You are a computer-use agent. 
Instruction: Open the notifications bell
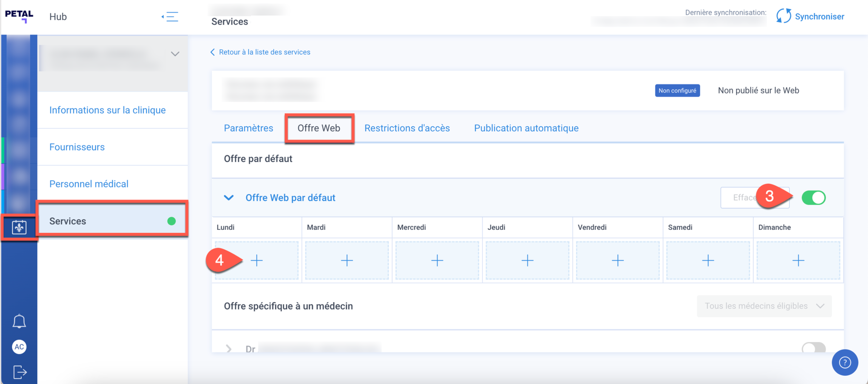coord(19,321)
